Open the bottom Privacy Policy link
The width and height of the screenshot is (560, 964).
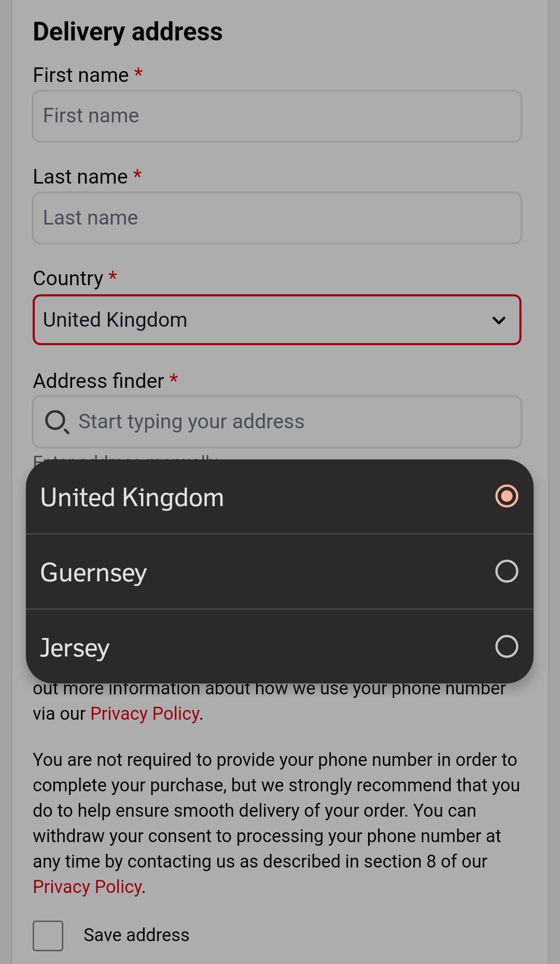87,887
